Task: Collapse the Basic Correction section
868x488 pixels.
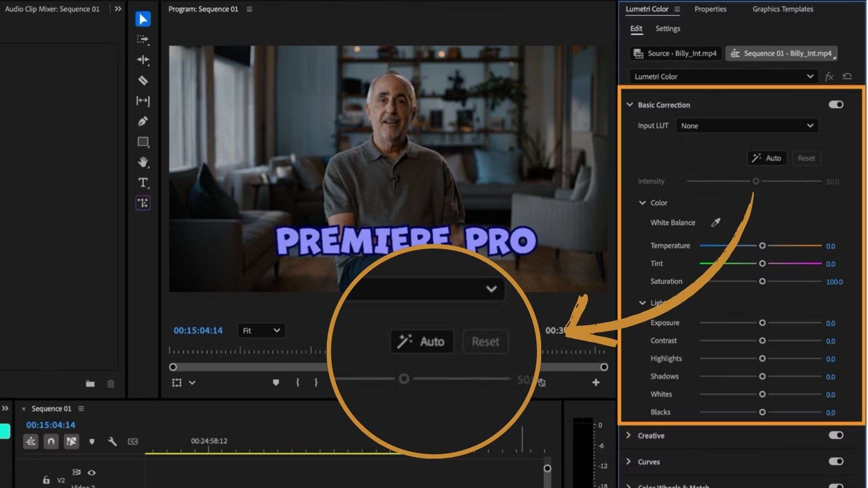Action: (x=629, y=104)
